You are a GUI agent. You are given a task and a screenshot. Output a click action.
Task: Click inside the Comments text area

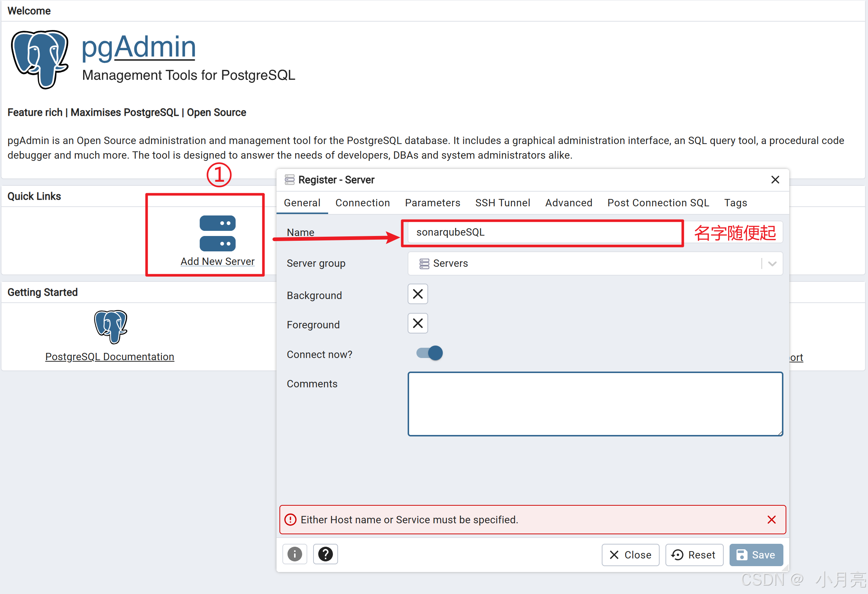(x=596, y=404)
